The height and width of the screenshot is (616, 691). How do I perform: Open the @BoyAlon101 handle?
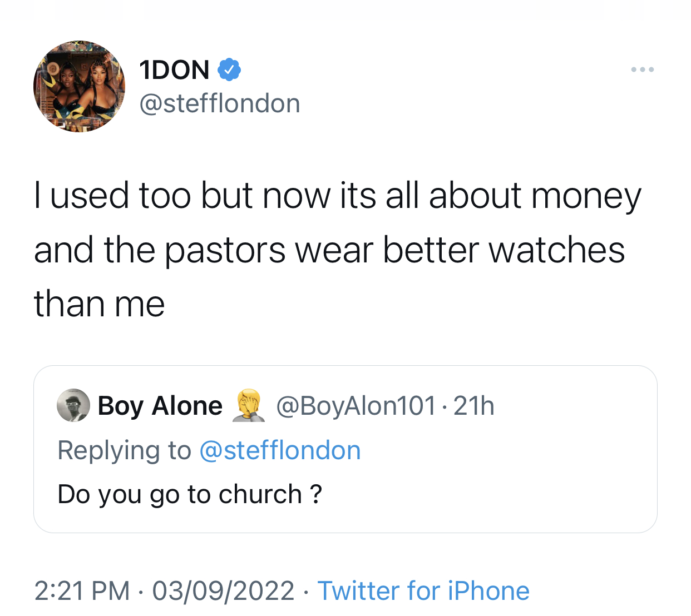(356, 406)
